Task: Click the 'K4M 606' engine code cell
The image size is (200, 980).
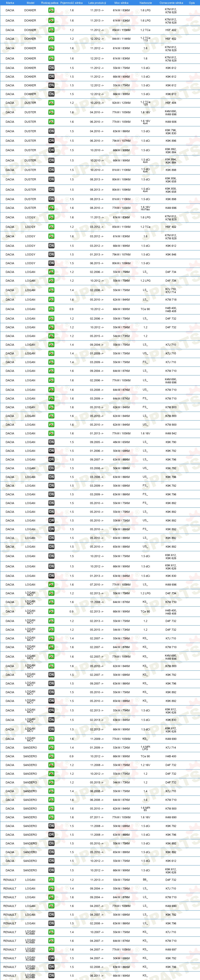Action: (x=171, y=122)
